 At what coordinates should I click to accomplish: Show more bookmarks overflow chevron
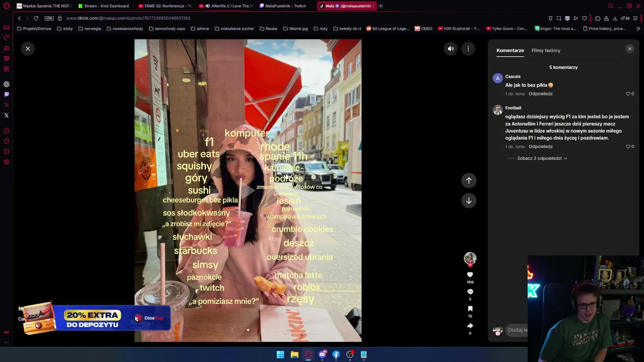coord(638,29)
